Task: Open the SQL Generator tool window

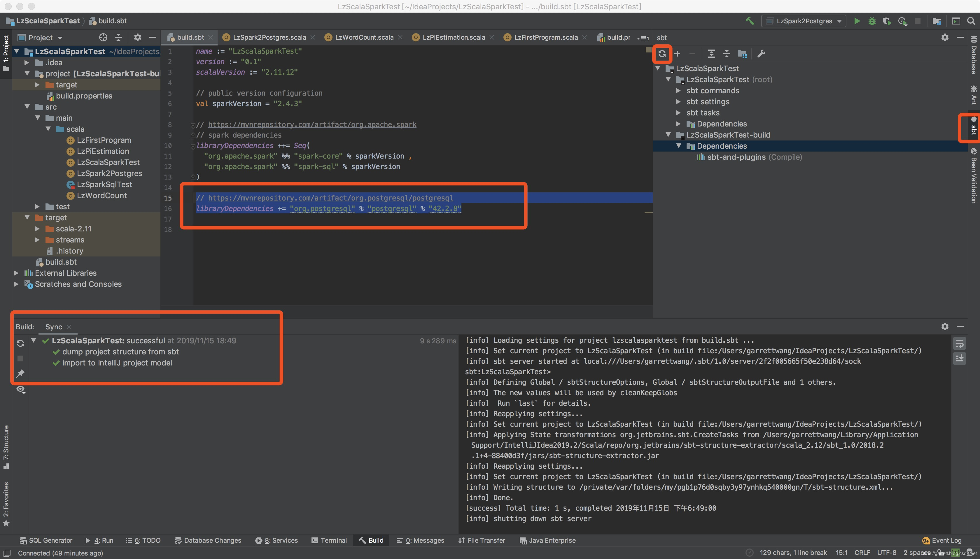Action: point(46,541)
